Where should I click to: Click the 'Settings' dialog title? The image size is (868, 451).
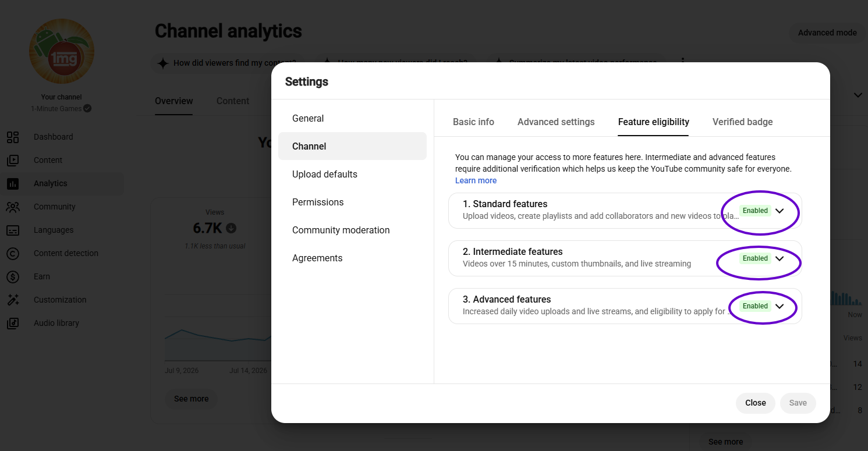pos(307,81)
